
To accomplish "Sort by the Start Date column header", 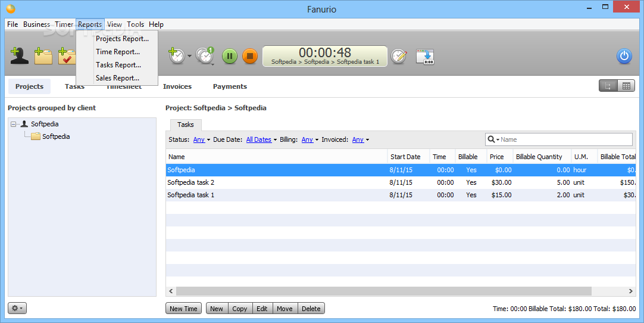I will point(409,157).
